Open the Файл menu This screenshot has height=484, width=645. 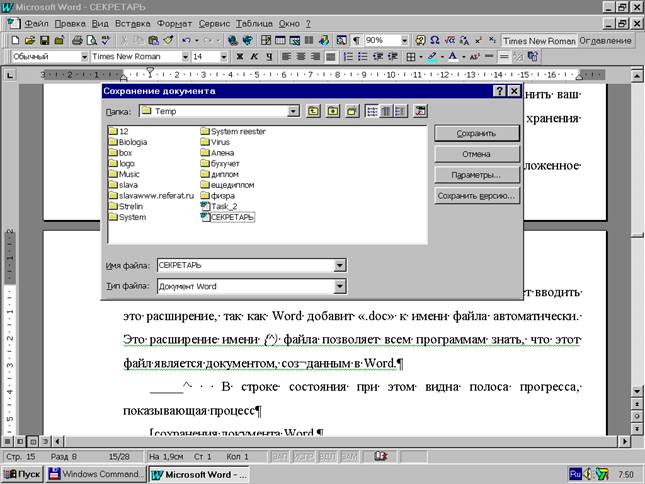pos(36,22)
